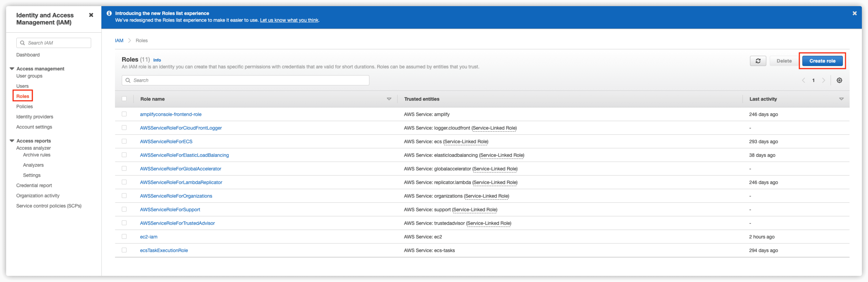
Task: Open Dashboard from the sidebar
Action: pyautogui.click(x=28, y=55)
